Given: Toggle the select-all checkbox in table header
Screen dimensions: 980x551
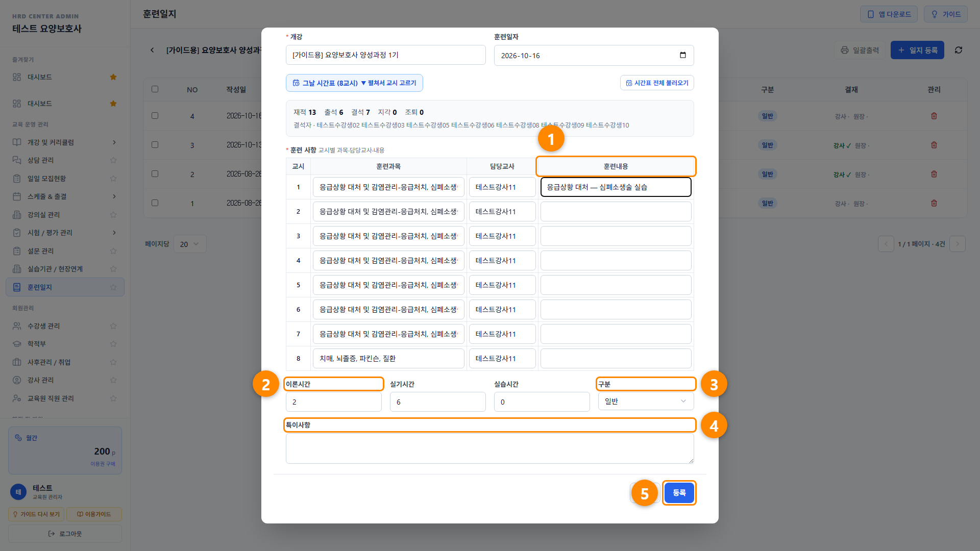Looking at the screenshot, I should (155, 89).
